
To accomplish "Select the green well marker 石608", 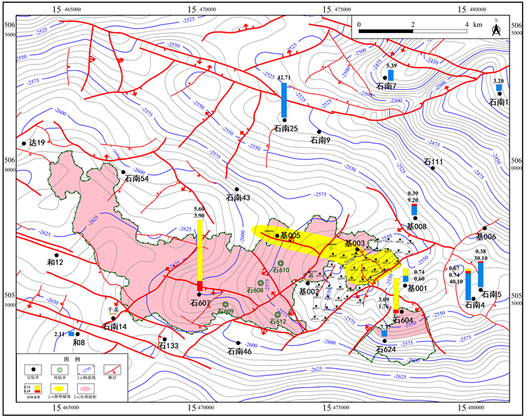I will [260, 283].
